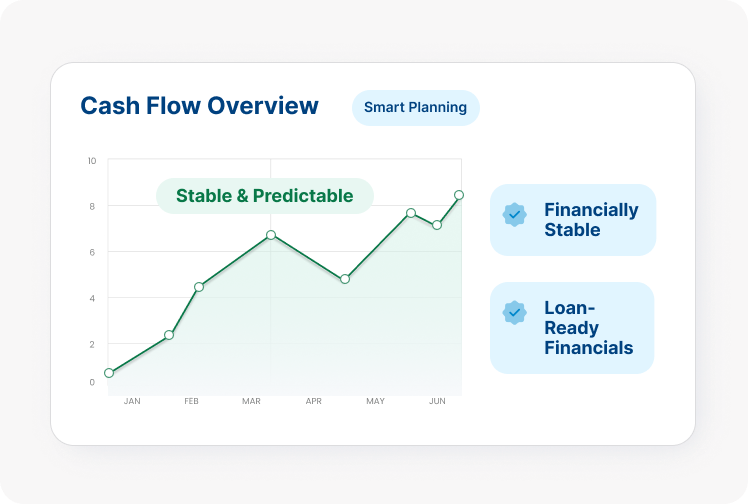
Task: Click the peak data point near MAR
Action: pyautogui.click(x=271, y=235)
